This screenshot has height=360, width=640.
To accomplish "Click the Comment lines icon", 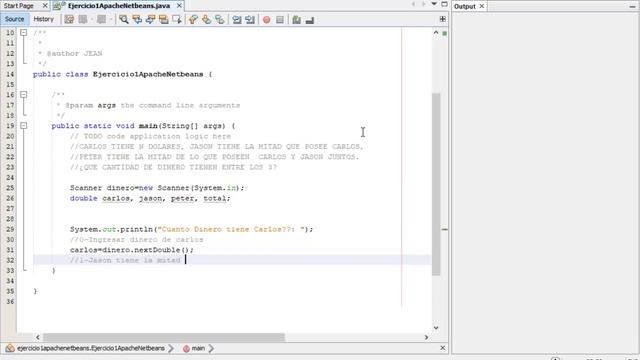I will coord(296,19).
